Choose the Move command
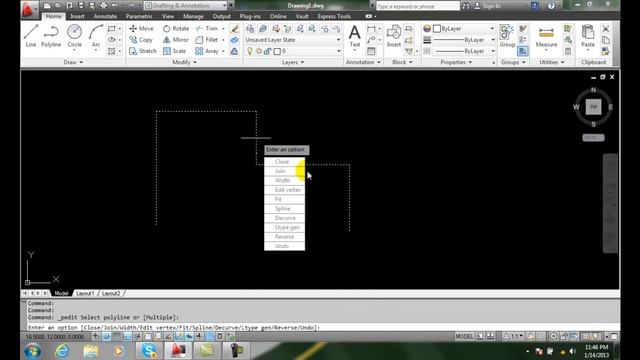Image resolution: width=640 pixels, height=360 pixels. (141, 29)
